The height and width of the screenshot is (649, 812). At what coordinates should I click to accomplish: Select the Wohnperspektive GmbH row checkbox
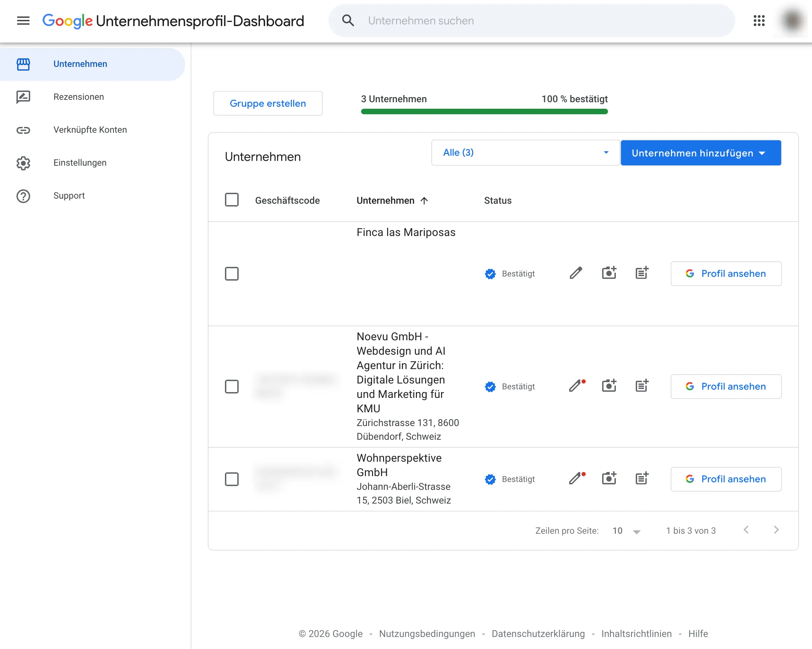click(231, 479)
